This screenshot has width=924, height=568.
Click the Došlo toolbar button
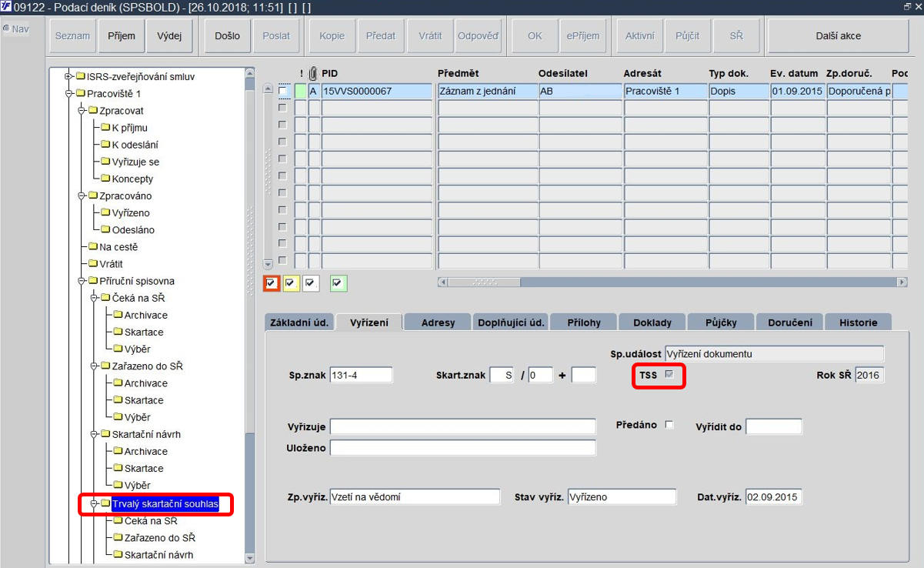click(227, 36)
